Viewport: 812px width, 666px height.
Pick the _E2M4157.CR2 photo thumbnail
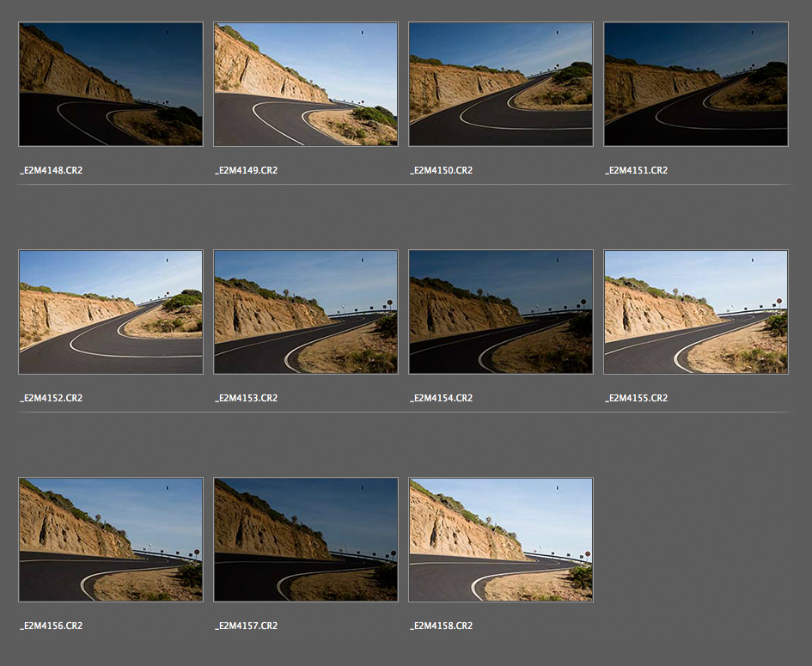coord(306,540)
